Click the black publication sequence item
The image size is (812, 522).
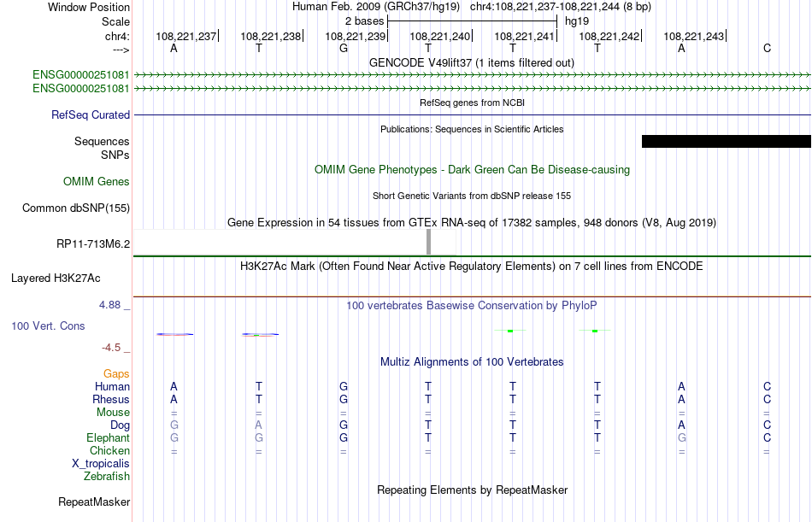tap(726, 141)
